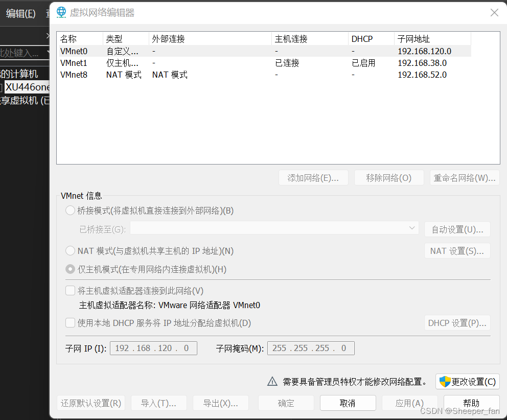This screenshot has height=420, width=507.
Task: Click the DHCP column header
Action: pos(372,39)
